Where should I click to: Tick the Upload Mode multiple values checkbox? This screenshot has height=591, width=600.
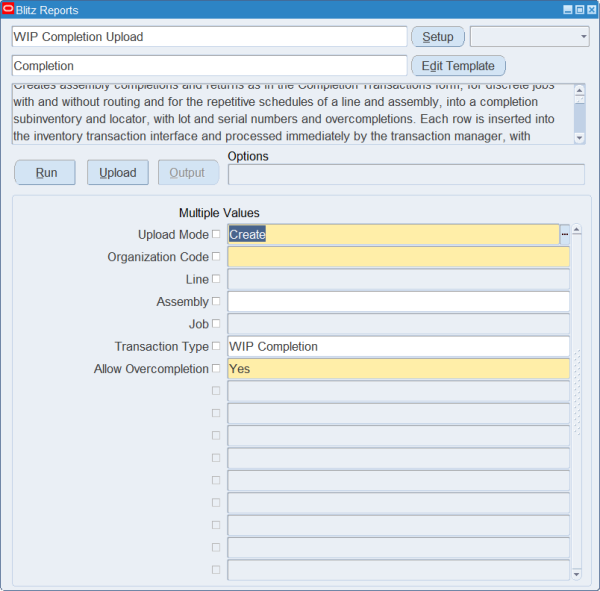[216, 234]
